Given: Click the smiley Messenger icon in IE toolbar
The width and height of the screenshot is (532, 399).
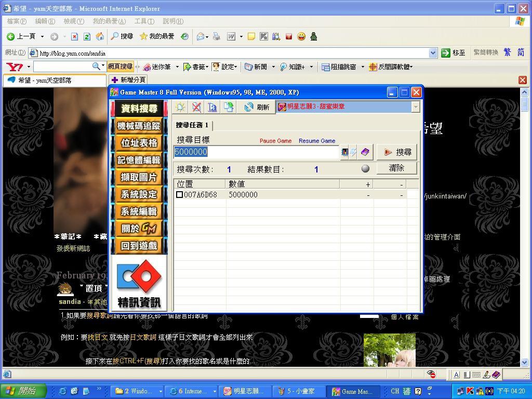Looking at the screenshot, I should (301, 36).
